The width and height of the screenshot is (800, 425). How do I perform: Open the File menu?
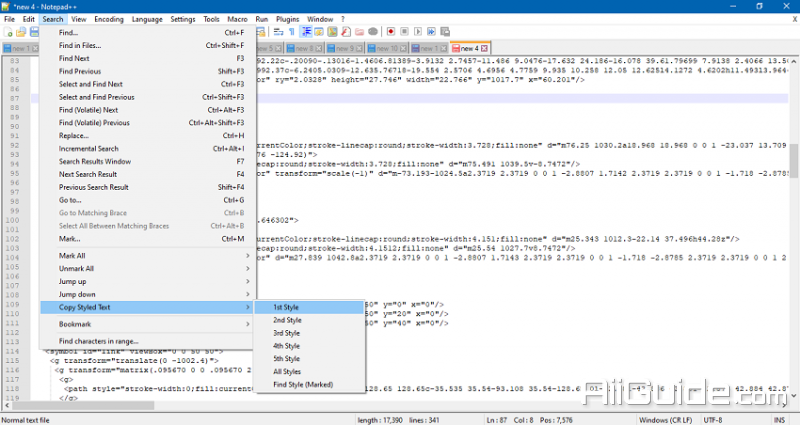(9, 19)
